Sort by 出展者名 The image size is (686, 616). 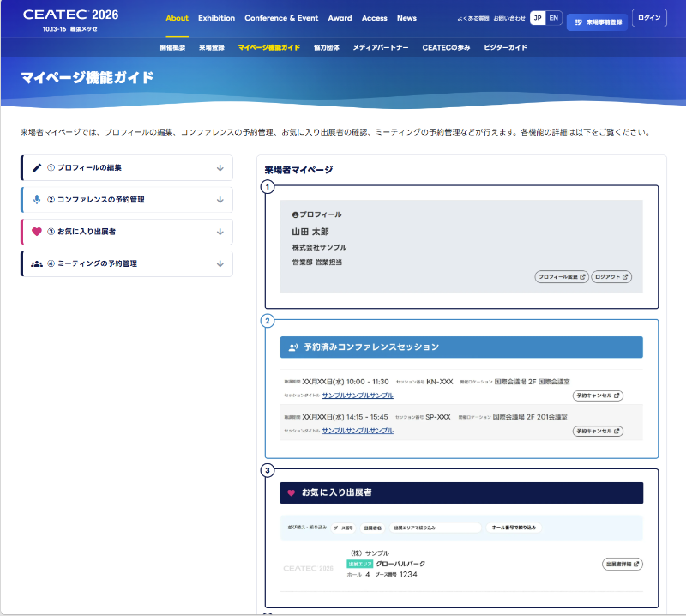click(x=372, y=528)
